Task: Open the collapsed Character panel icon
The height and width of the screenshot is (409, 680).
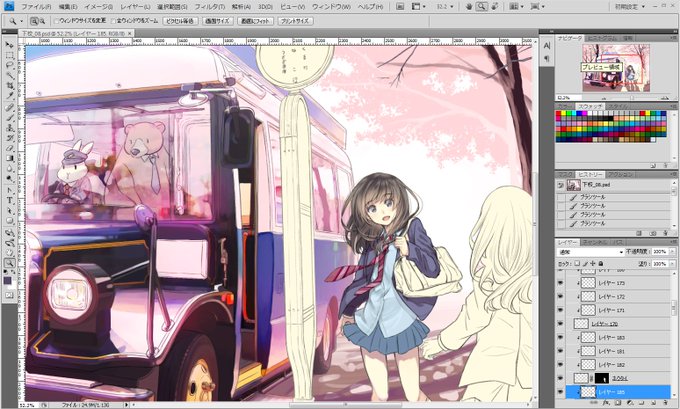Action: click(x=547, y=46)
